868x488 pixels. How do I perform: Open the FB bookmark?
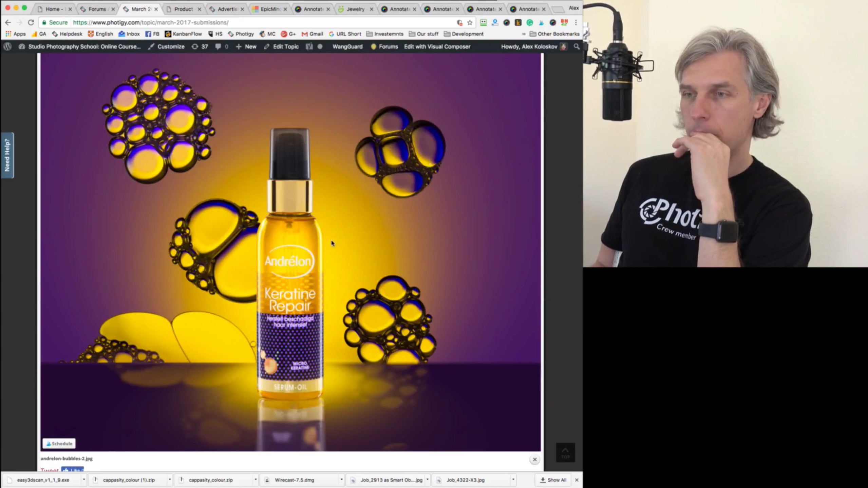[x=152, y=34]
